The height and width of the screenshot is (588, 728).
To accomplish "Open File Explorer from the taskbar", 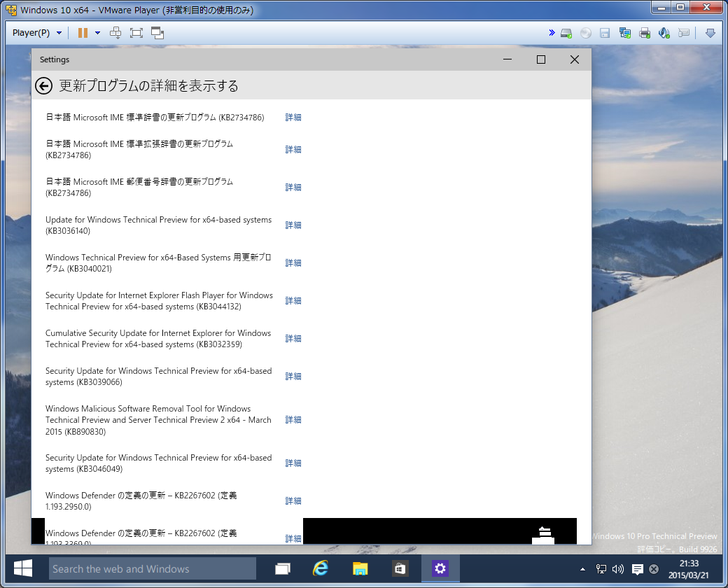I will [x=360, y=568].
